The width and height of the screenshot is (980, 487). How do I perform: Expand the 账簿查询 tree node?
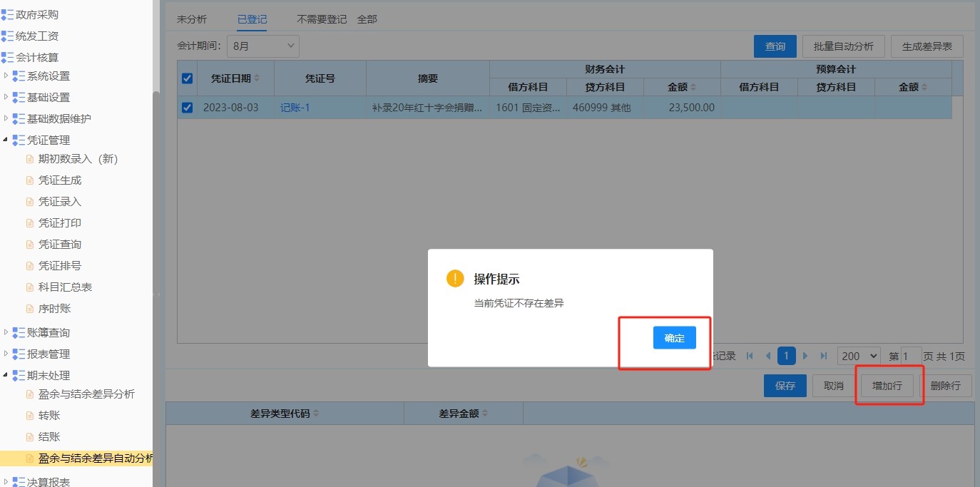pos(6,332)
